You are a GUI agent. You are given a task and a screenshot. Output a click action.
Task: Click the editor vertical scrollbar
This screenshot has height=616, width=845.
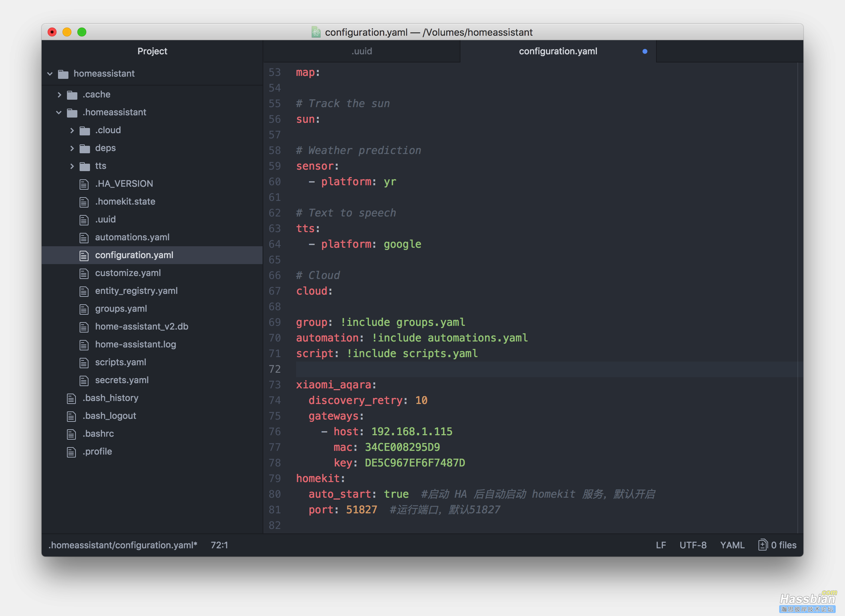click(800, 298)
